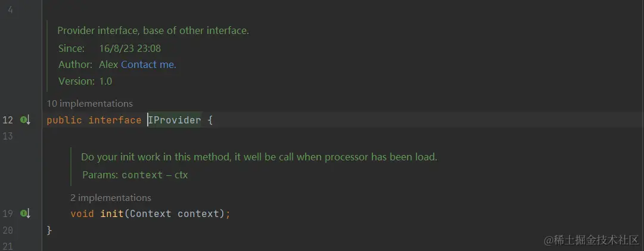Screen dimensions: 644x251
Task: Open the '2 implementations' inlay hint
Action: [111, 197]
